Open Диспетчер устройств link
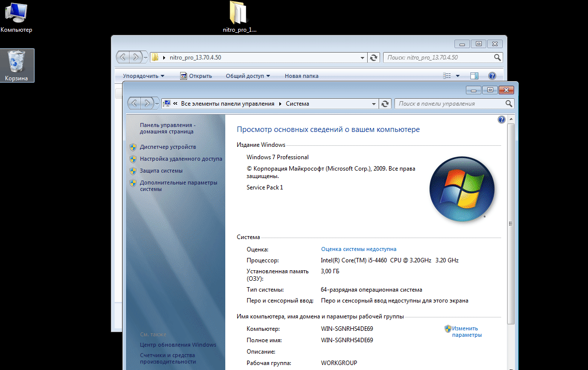Screen dimensions: 588x370 (168, 147)
